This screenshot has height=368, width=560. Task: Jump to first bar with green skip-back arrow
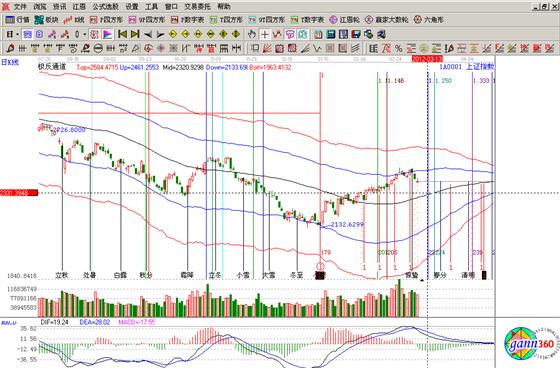point(122,34)
